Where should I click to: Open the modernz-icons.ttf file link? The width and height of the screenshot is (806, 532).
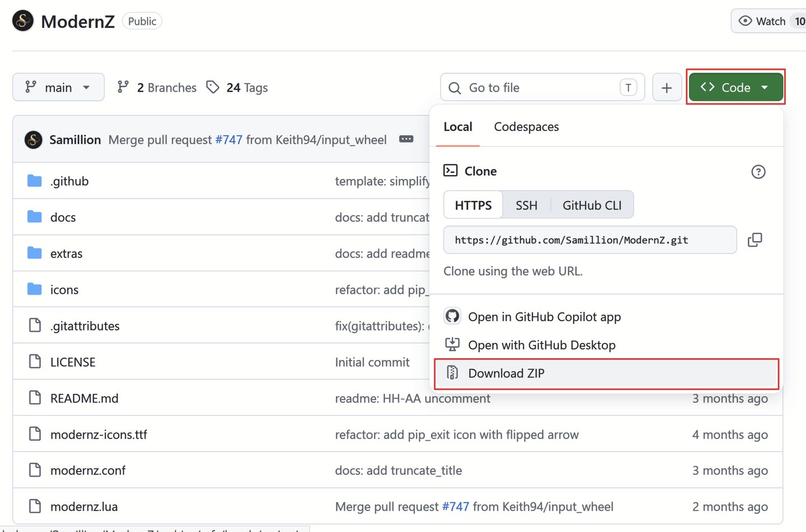pos(99,435)
